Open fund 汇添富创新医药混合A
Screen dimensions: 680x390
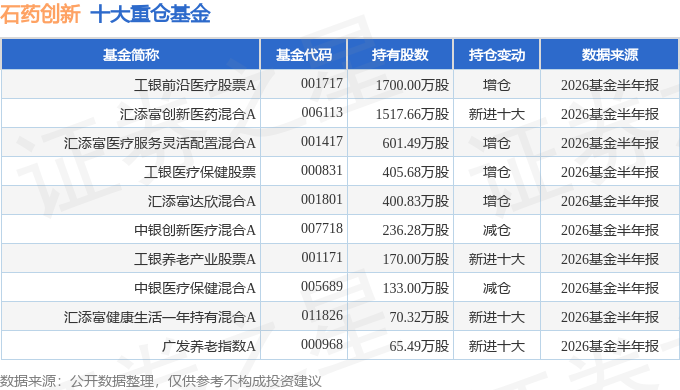tap(188, 114)
